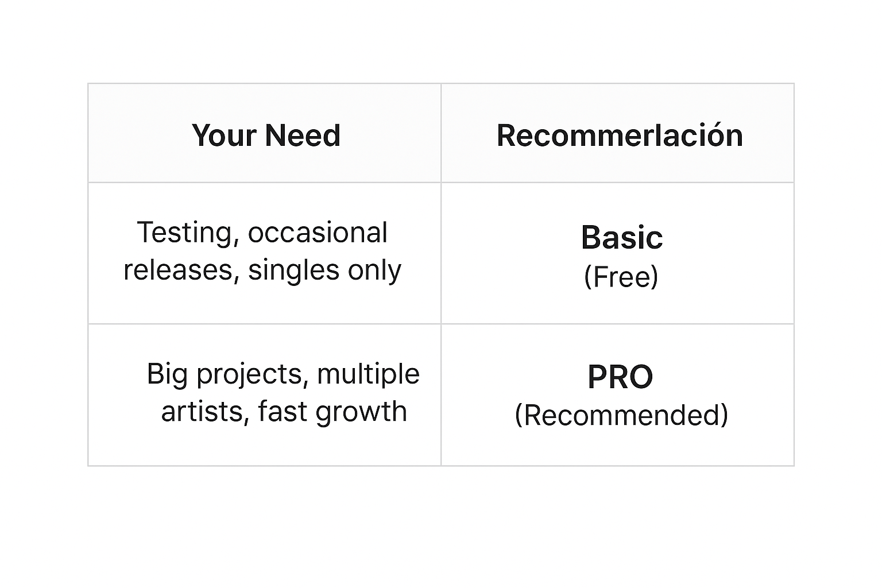Image resolution: width=882 pixels, height=588 pixels.
Task: Click the word "artists," in second row
Action: coord(206,412)
